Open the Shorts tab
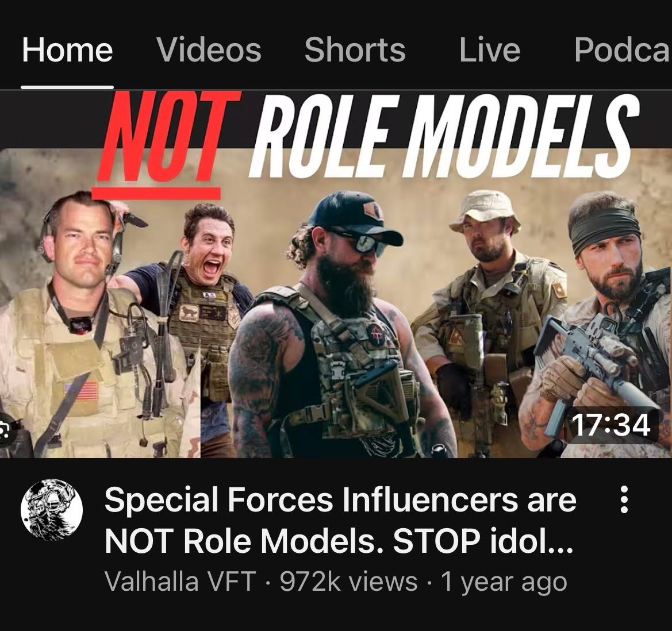 [x=355, y=49]
